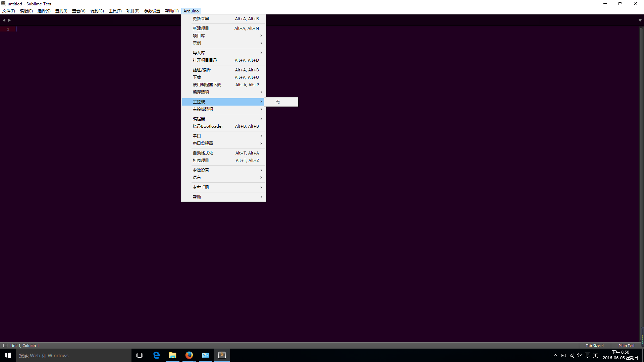Viewport: 644px width, 362px height.
Task: Open Task View in the taskbar
Action: pyautogui.click(x=140, y=355)
